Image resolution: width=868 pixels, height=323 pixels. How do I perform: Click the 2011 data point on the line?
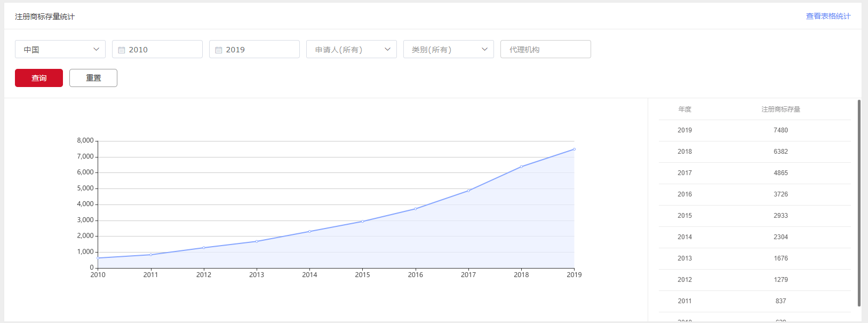point(150,255)
